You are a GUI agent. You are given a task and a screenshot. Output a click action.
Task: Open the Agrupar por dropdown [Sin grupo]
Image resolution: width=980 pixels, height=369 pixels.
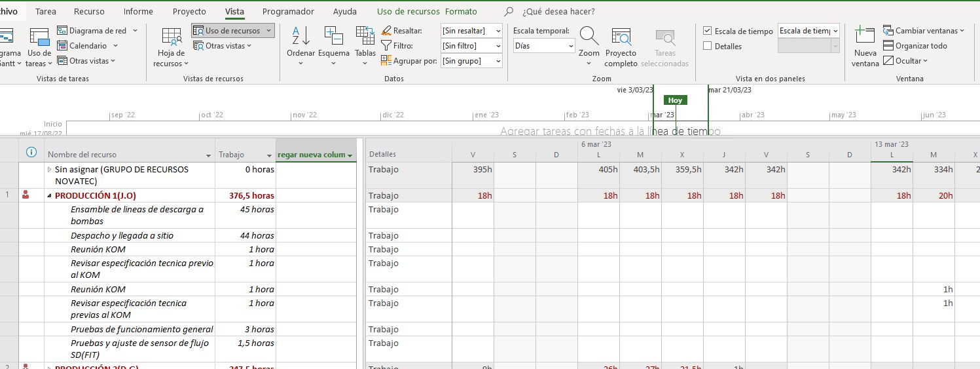[x=471, y=61]
